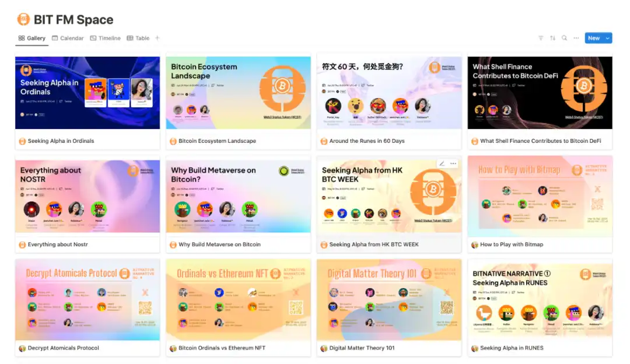Add a new view with plus icon
630x364 pixels.
[x=157, y=38]
